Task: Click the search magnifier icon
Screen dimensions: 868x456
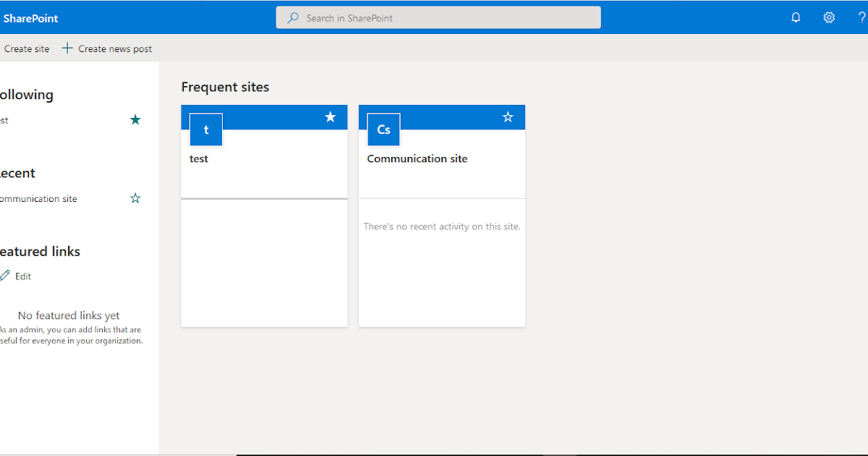Action: click(x=292, y=17)
